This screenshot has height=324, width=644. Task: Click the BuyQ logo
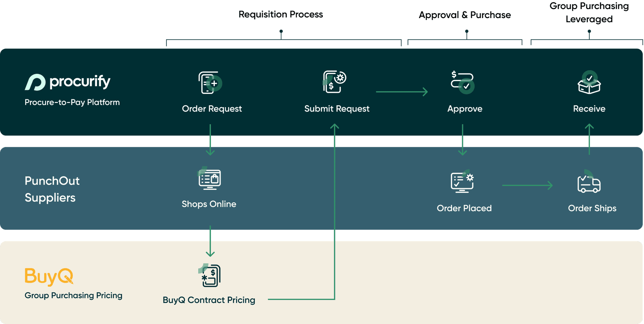click(x=49, y=277)
